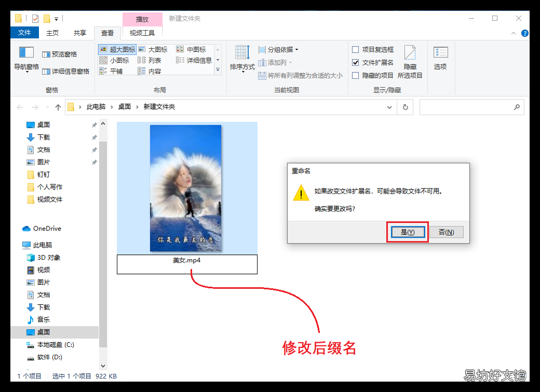Open the 钉钉 folder in sidebar
Viewport: 540px width, 392px height.
(44, 174)
